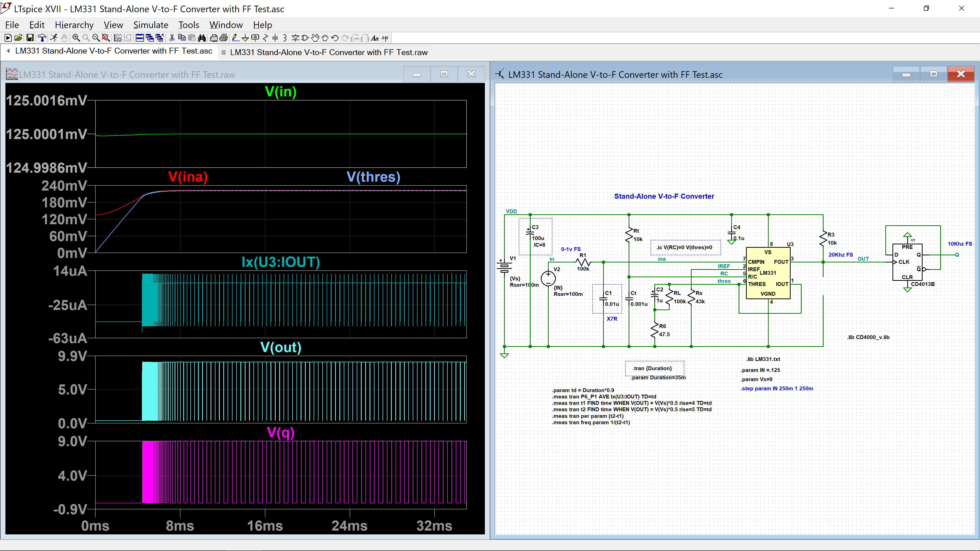Select the Move open-hand tool
The image size is (980, 551).
tap(315, 38)
